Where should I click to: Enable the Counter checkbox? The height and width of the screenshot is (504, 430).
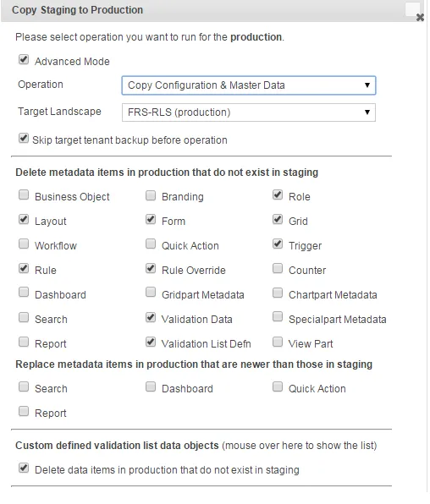[x=278, y=268]
